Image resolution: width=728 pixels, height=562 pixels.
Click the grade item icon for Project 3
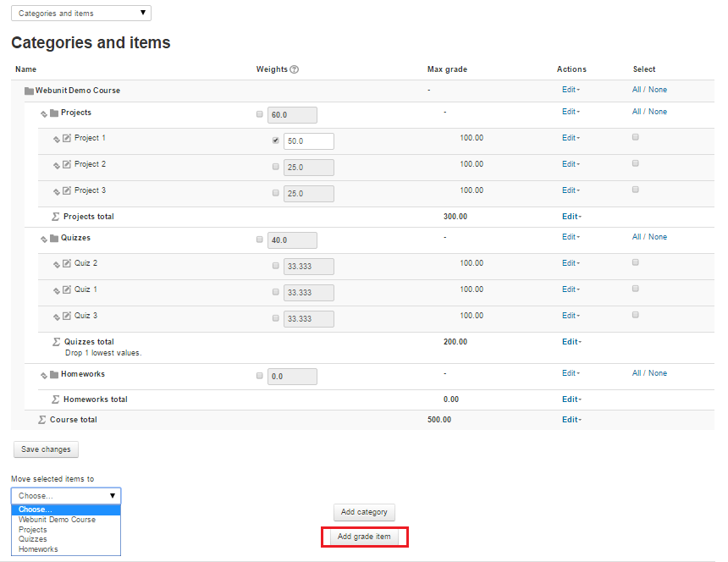68,191
